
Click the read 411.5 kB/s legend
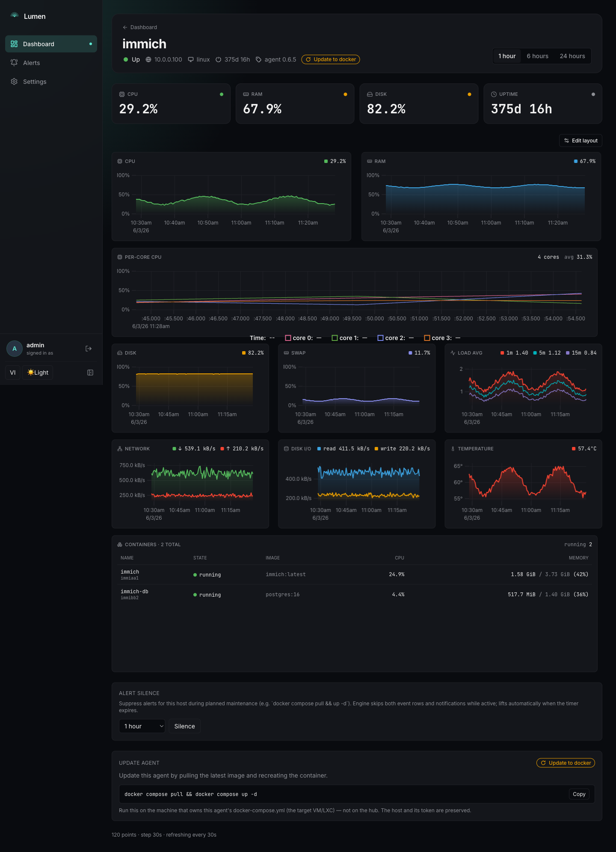pyautogui.click(x=343, y=449)
